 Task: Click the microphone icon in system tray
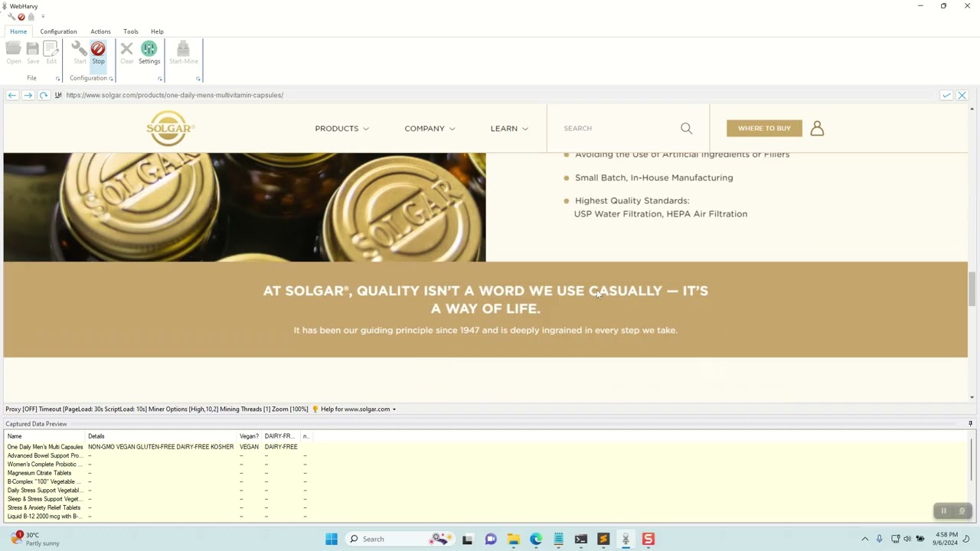[879, 539]
